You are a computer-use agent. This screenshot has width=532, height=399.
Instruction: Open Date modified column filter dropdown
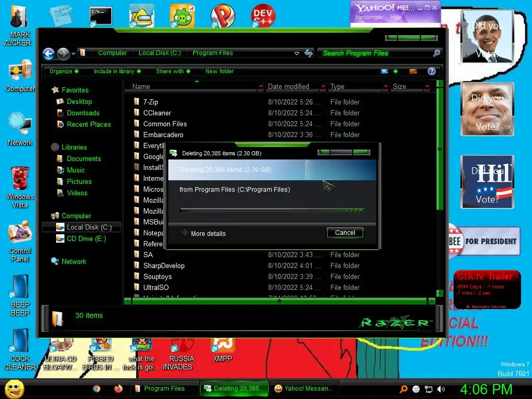[x=323, y=87]
